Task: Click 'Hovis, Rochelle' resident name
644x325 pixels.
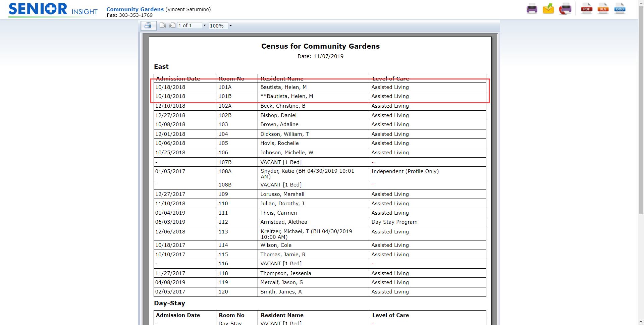Action: [279, 143]
